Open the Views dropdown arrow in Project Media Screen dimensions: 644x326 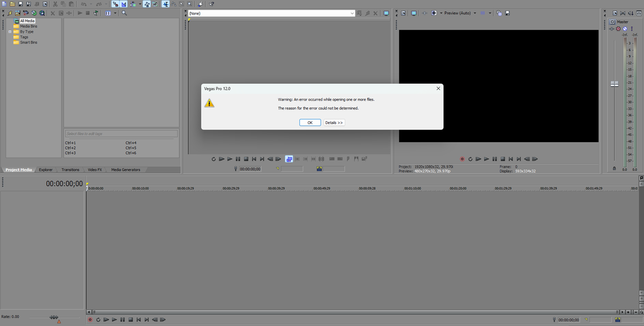(115, 13)
